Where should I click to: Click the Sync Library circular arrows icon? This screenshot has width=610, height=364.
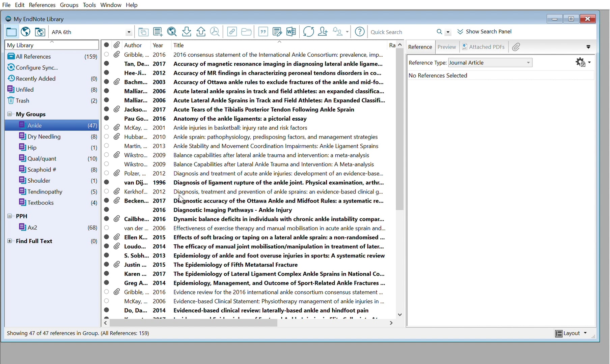[x=308, y=32]
